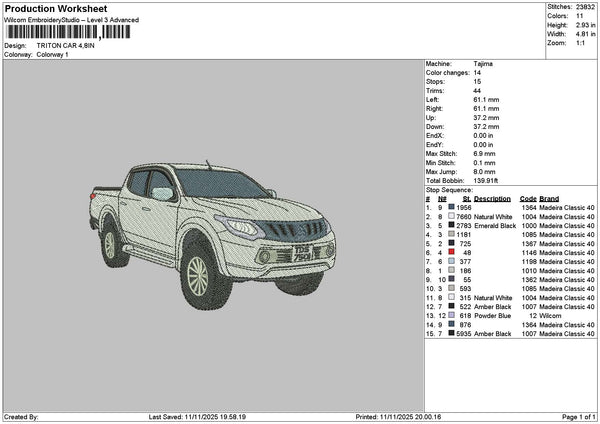Select the light blue swatch for 377 stitches
This screenshot has height=424, width=600.
click(x=452, y=261)
